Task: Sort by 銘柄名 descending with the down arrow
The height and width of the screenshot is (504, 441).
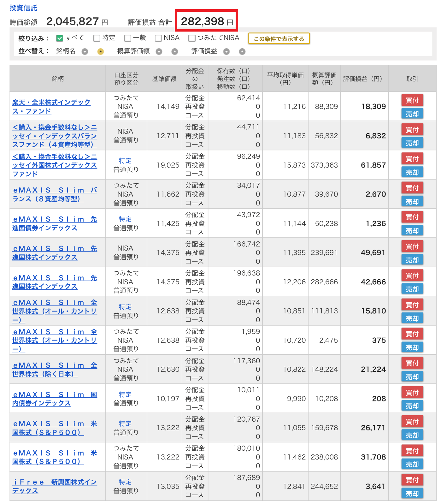Action: 85,51
